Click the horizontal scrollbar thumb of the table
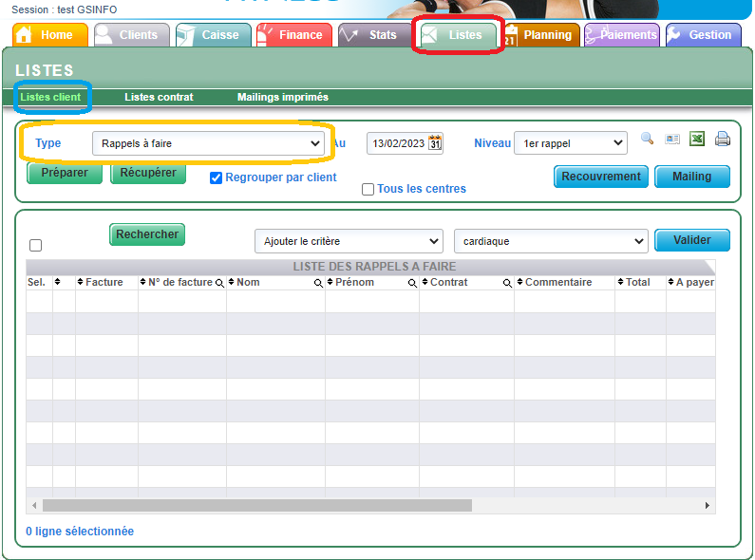 pyautogui.click(x=257, y=505)
